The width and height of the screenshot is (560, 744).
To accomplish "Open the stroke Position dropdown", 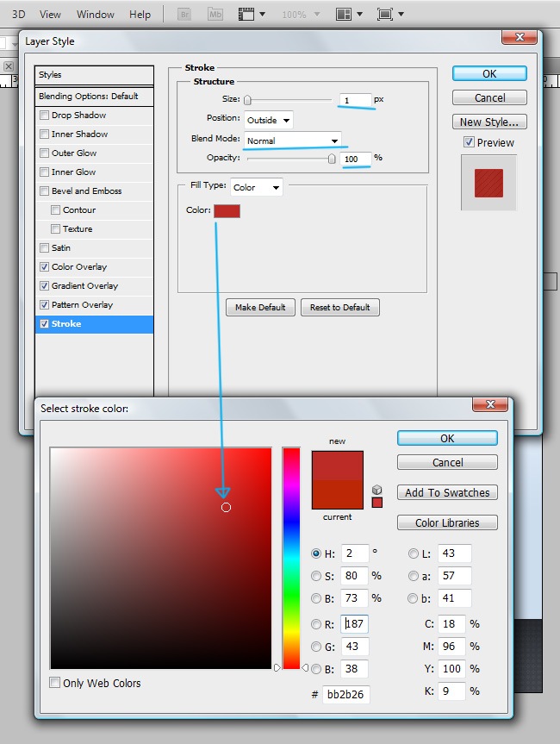I will click(269, 120).
